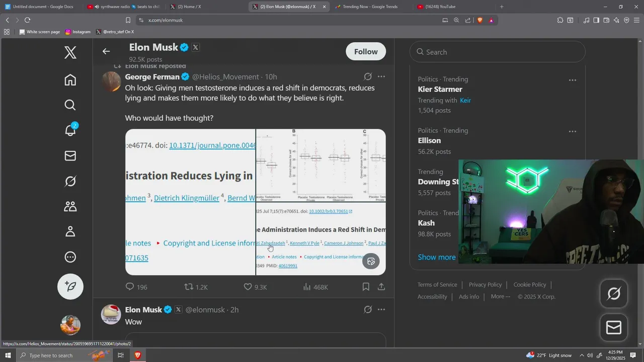Open Kier Starmer trending topic
644x362 pixels.
440,89
